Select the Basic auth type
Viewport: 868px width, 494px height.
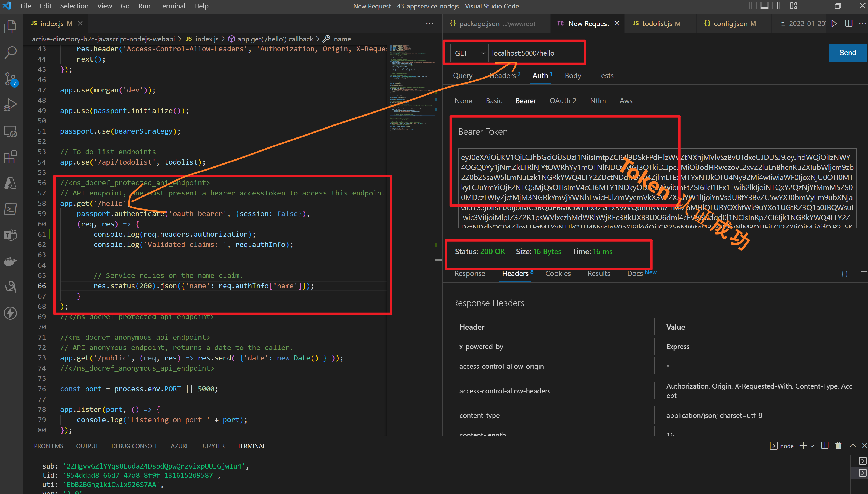tap(494, 101)
